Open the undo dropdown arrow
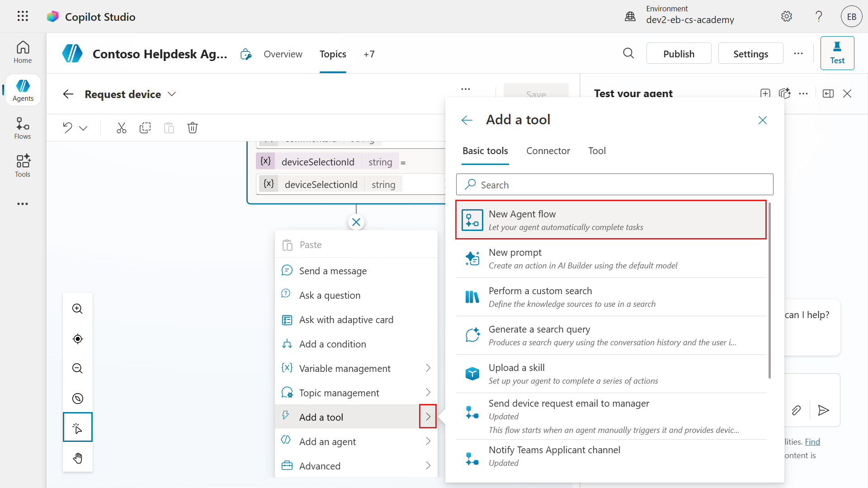 (83, 128)
